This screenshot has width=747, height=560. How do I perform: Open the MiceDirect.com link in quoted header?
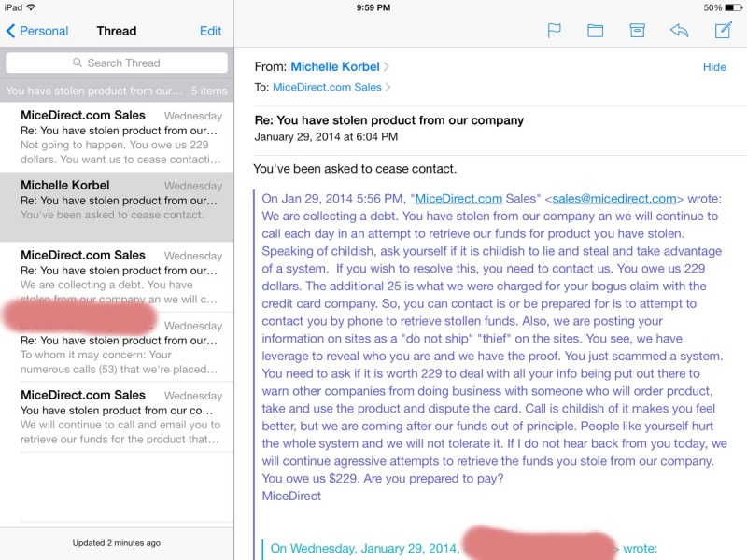point(458,199)
